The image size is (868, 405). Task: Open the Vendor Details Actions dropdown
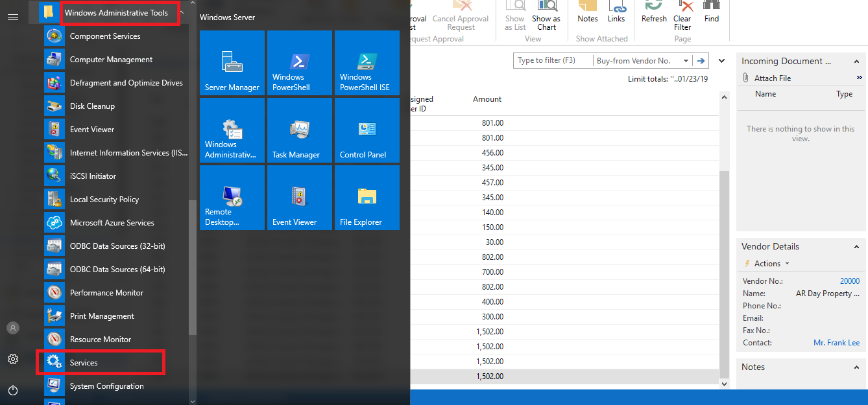pos(767,264)
